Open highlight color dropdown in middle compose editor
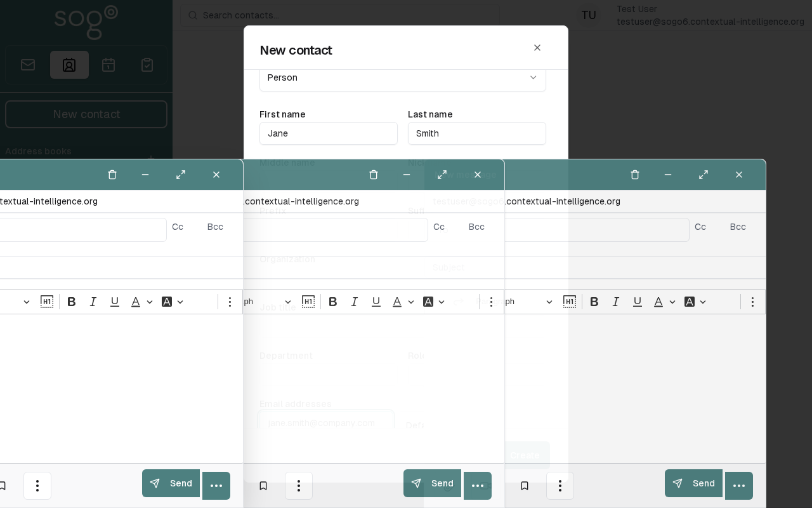 pyautogui.click(x=442, y=302)
